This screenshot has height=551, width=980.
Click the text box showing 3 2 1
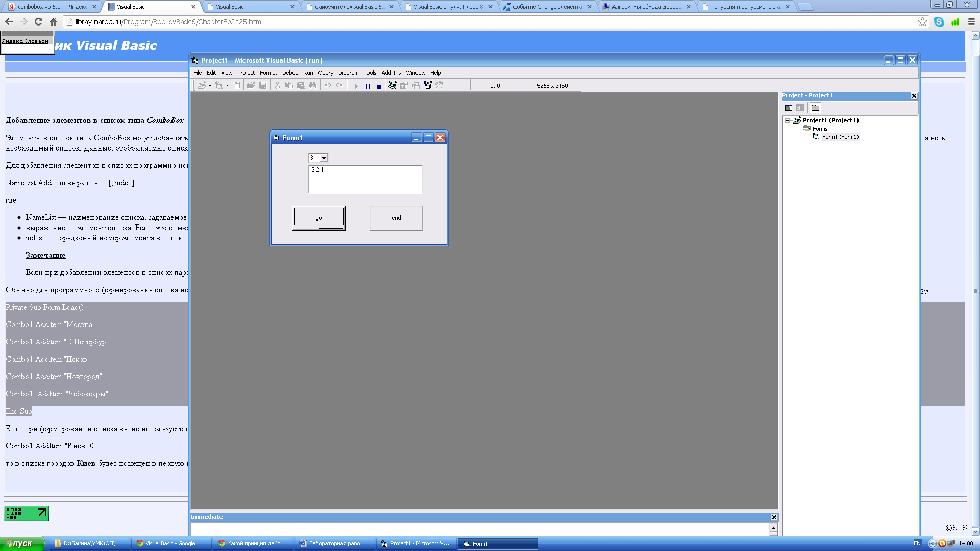coord(365,179)
